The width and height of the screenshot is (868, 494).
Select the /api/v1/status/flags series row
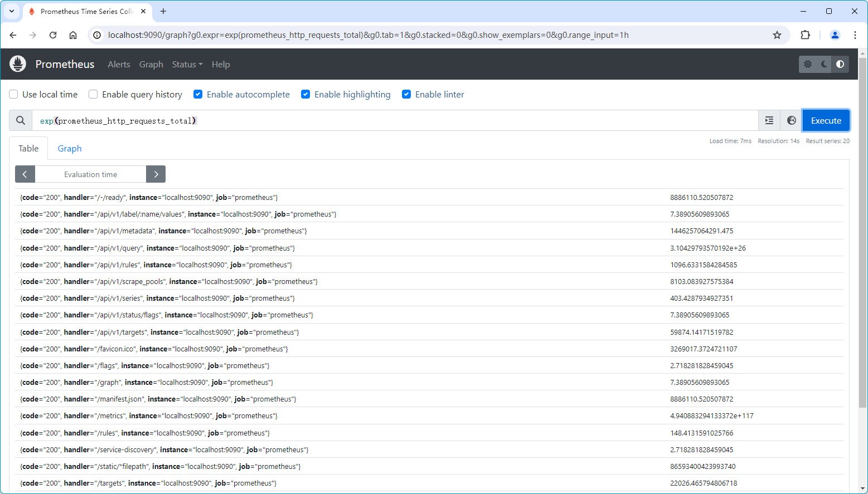pyautogui.click(x=429, y=315)
